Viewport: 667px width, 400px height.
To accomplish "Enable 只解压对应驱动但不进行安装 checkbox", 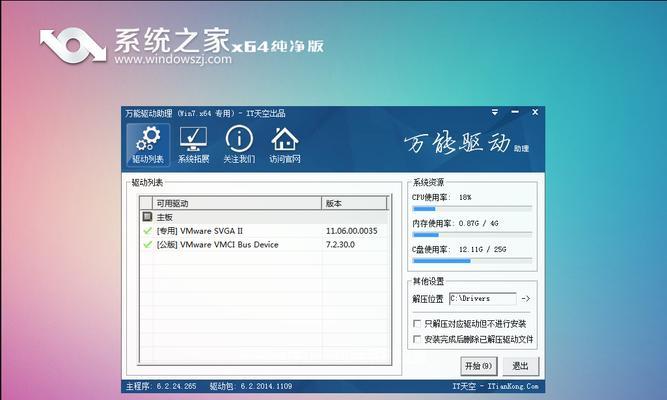I will [417, 324].
